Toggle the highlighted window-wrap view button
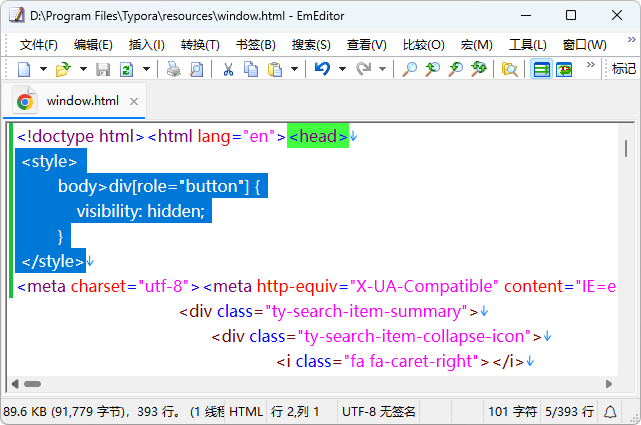The width and height of the screenshot is (641, 425). pyautogui.click(x=541, y=69)
